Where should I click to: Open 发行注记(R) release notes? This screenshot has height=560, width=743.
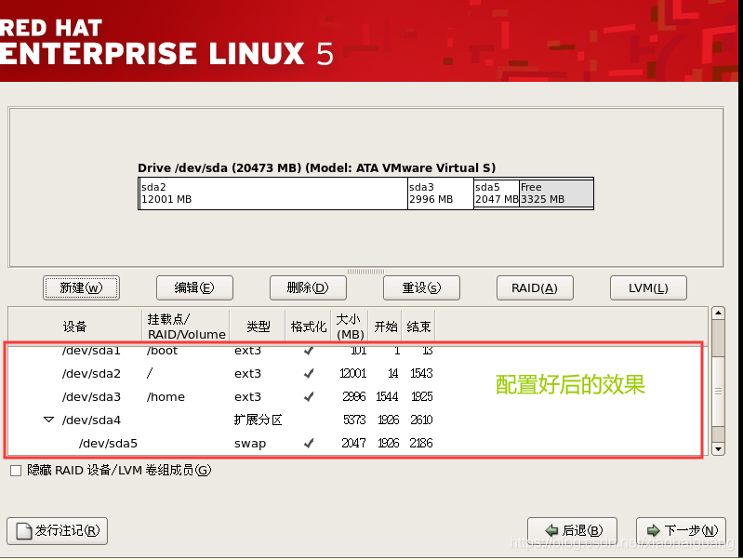tap(57, 530)
